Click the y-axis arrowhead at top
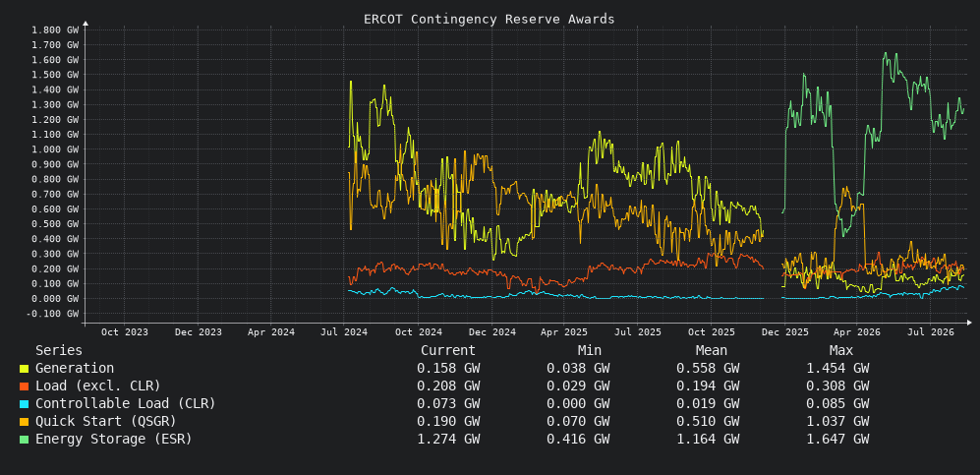Screen dimensions: 980x475 coord(86,24)
